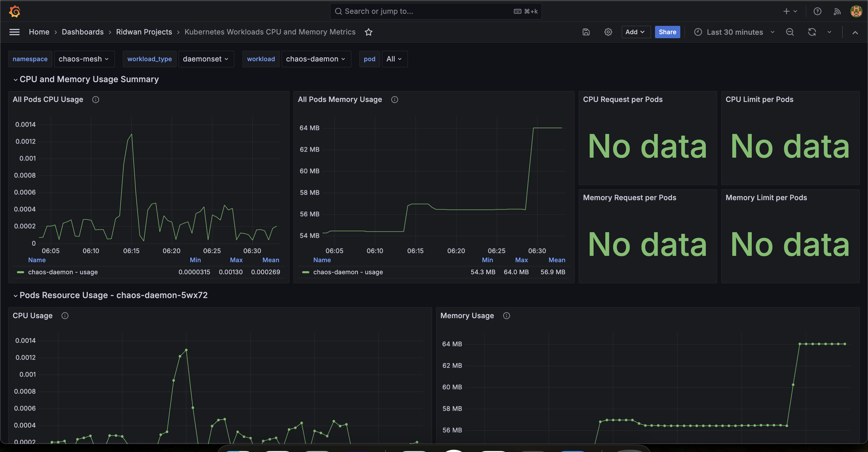Open the workload chaos-daemon dropdown
The image size is (868, 452).
pyautogui.click(x=316, y=59)
